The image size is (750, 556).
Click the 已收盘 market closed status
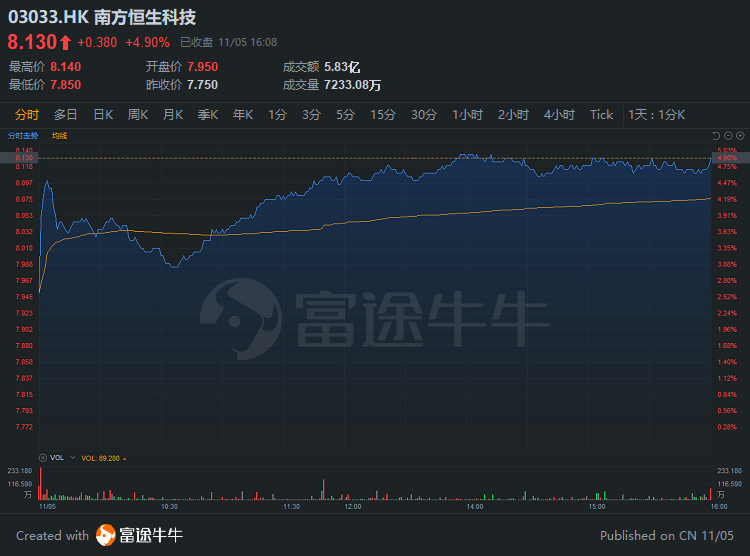pos(197,43)
